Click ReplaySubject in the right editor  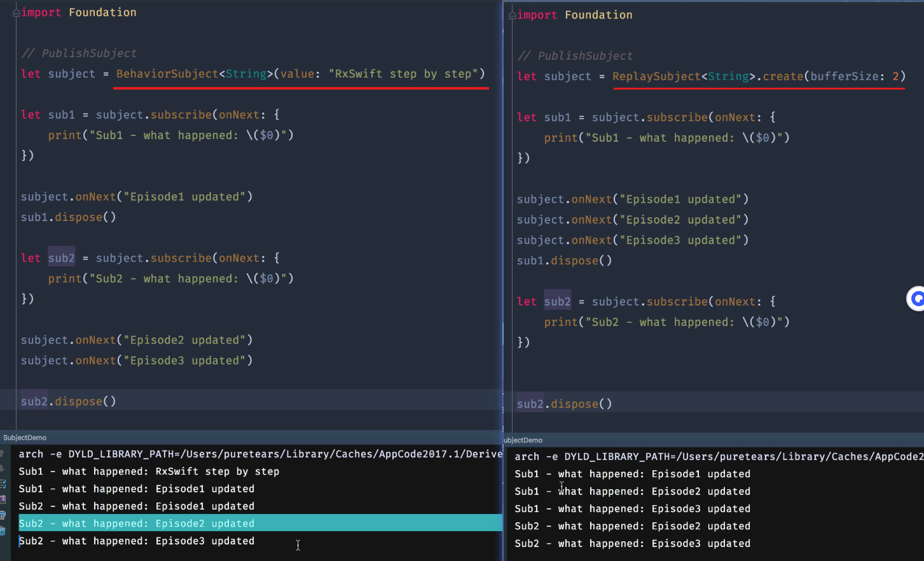pyautogui.click(x=656, y=77)
